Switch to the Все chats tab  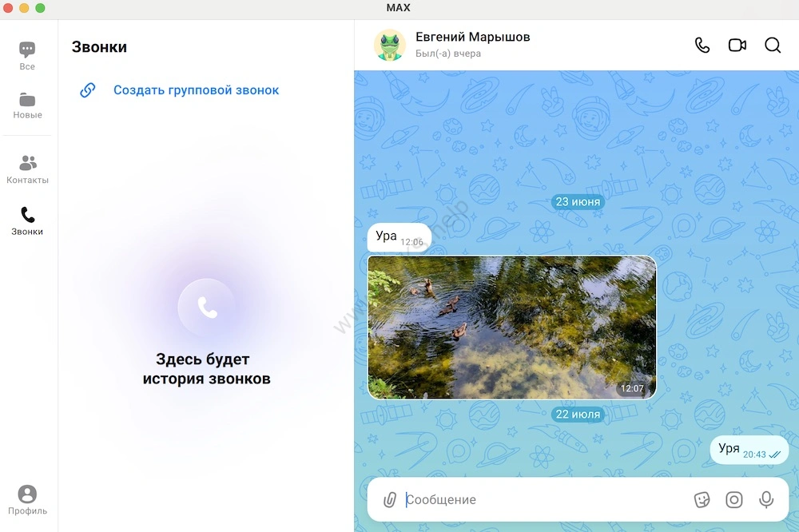point(27,56)
